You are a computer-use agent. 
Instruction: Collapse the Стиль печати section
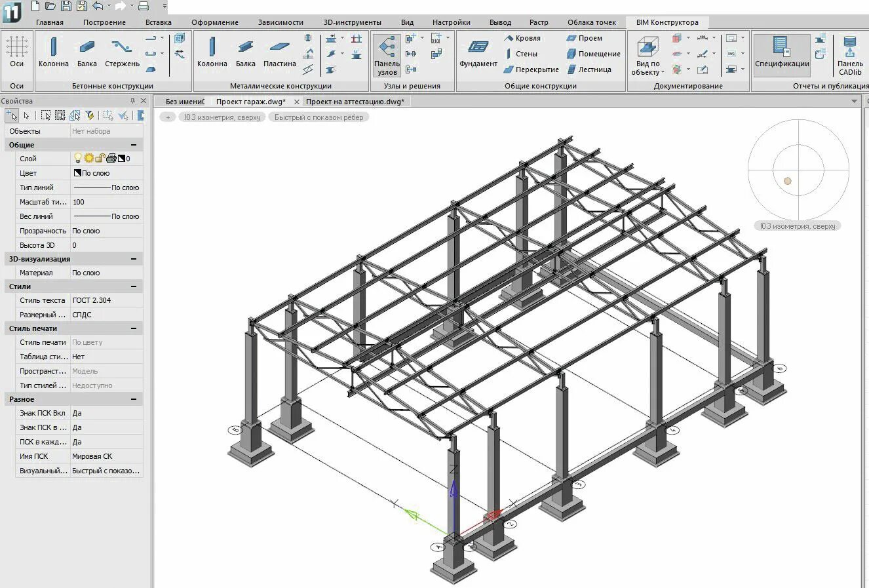134,328
